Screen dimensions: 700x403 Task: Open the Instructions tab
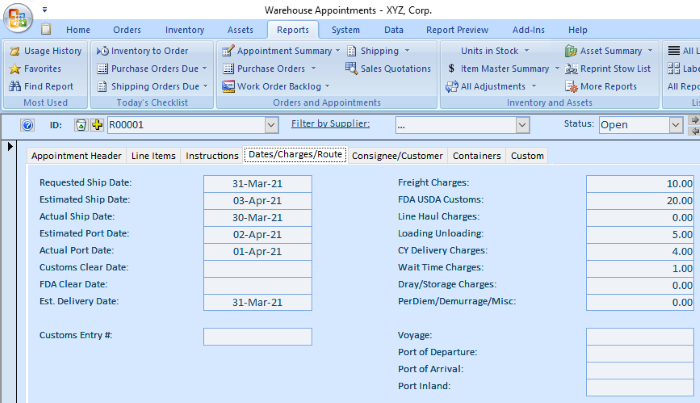coord(212,156)
